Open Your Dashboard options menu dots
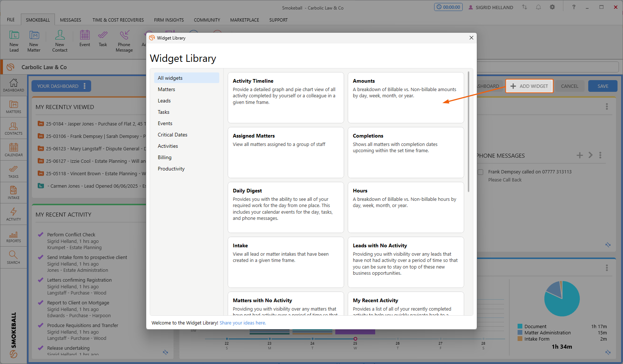Screen dimensions: 623x364 click(x=85, y=86)
